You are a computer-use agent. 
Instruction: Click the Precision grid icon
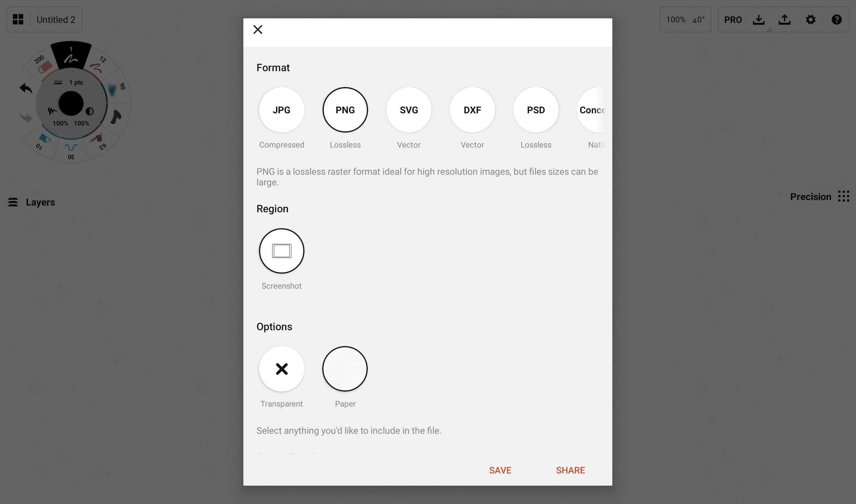[x=845, y=196]
